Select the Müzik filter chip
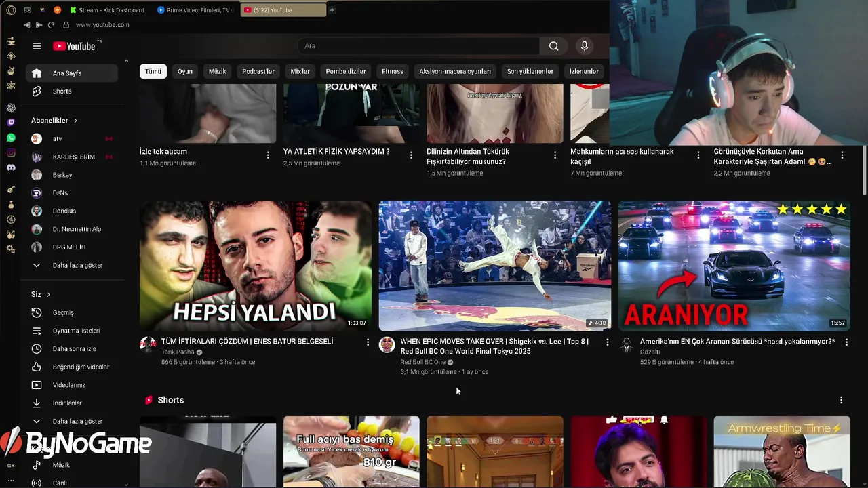The image size is (868, 488). pyautogui.click(x=218, y=71)
